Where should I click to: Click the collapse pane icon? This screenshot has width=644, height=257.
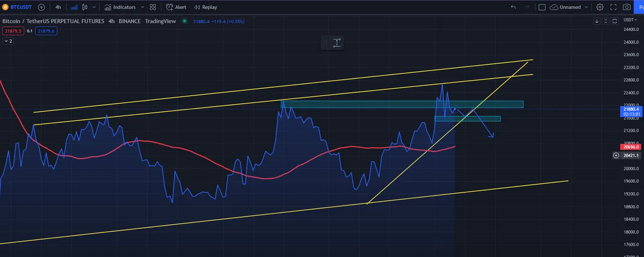pos(606,21)
